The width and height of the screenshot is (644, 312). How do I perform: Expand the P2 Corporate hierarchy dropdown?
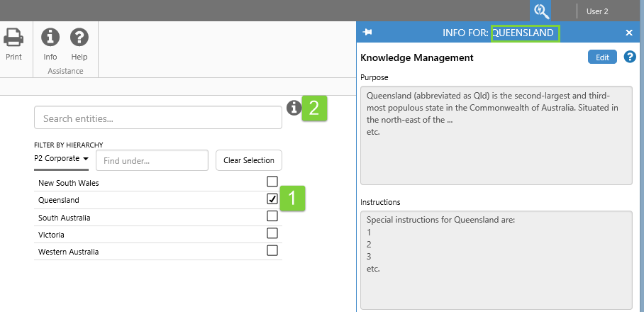pos(60,159)
